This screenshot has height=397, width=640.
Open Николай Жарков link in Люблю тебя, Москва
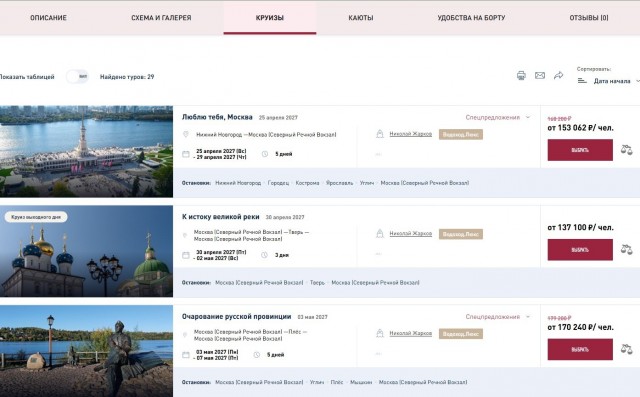(410, 134)
